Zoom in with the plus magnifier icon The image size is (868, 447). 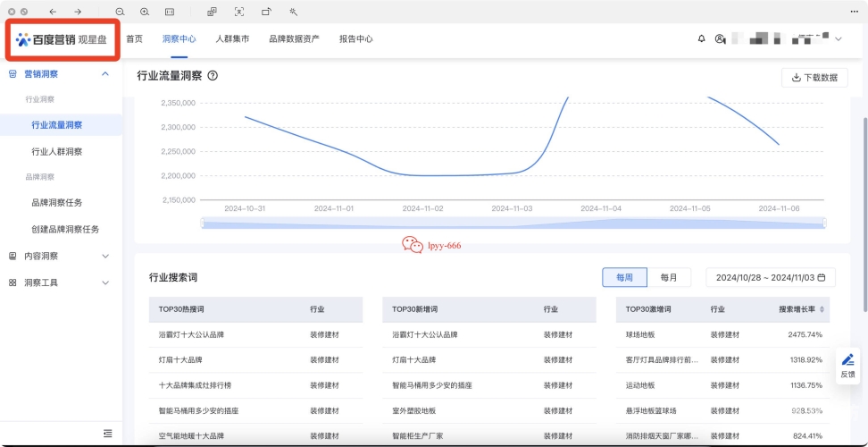tap(145, 12)
